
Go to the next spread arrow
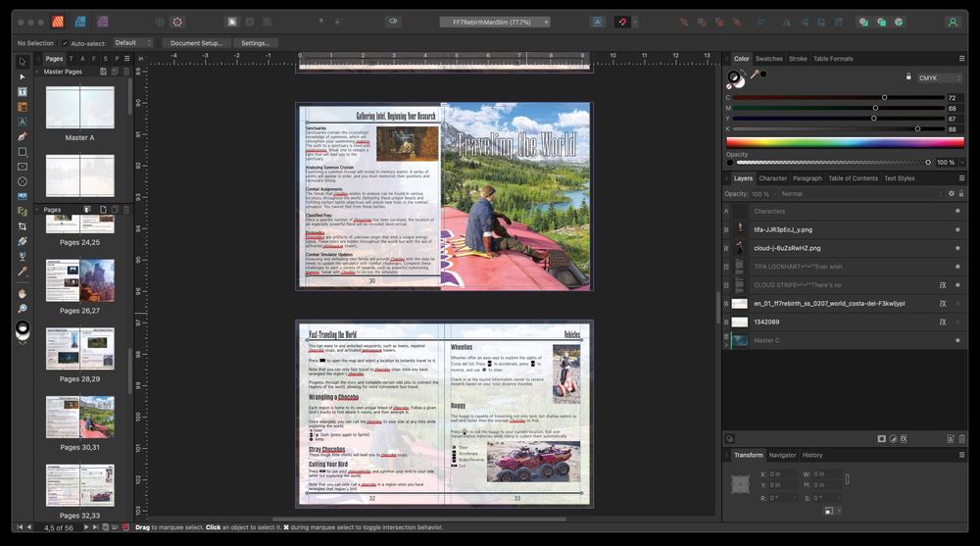[86, 527]
